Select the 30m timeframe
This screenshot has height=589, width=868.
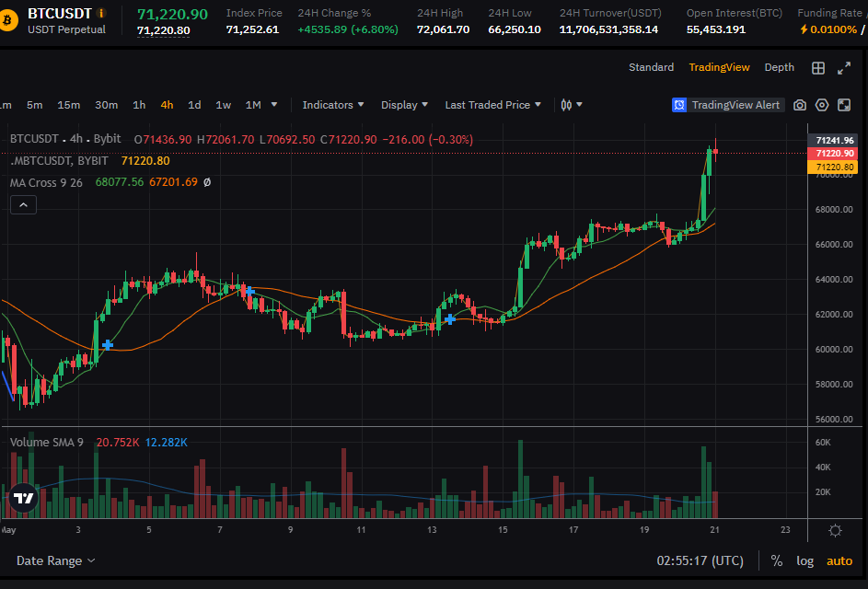(106, 105)
